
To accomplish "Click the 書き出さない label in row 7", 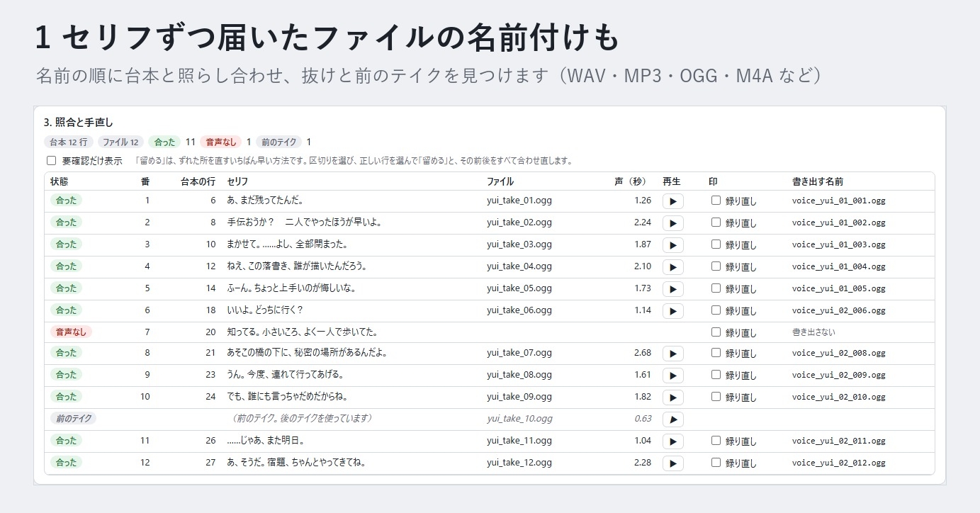I will coord(813,332).
